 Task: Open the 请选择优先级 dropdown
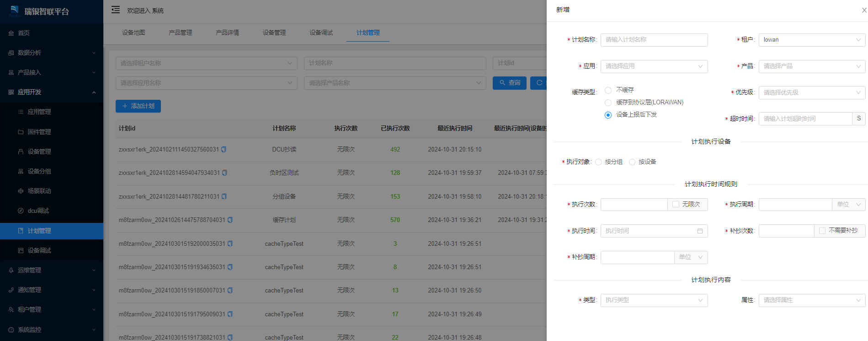tap(812, 92)
